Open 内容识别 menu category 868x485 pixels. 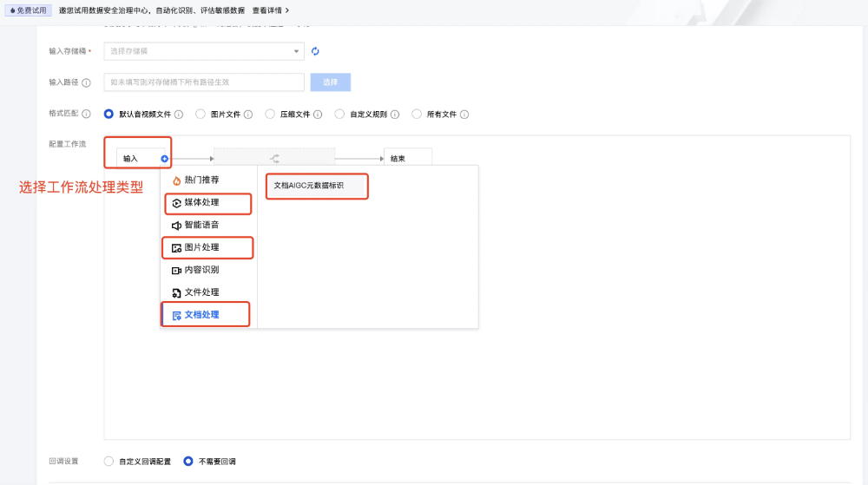pos(208,270)
